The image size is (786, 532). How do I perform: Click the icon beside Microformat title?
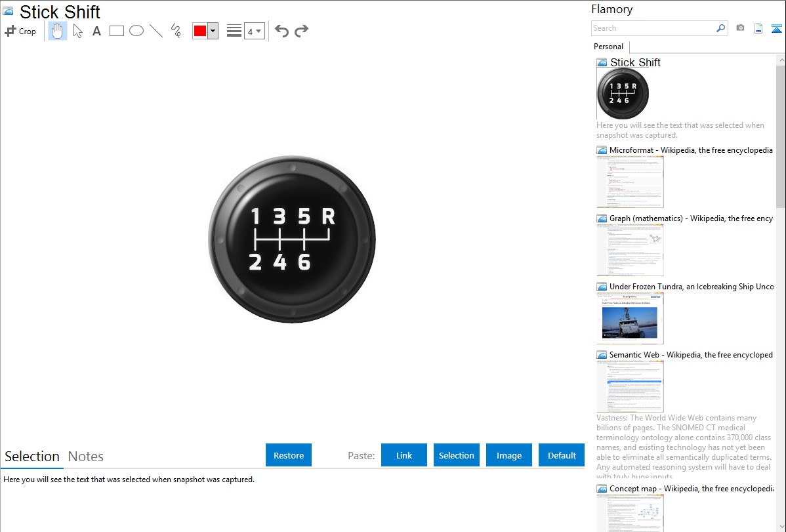(x=602, y=150)
